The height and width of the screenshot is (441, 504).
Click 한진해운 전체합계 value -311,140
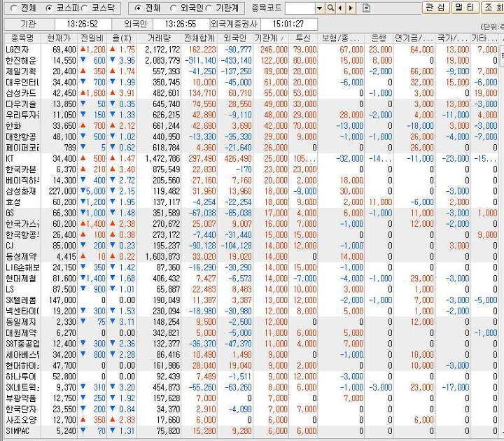pos(201,61)
